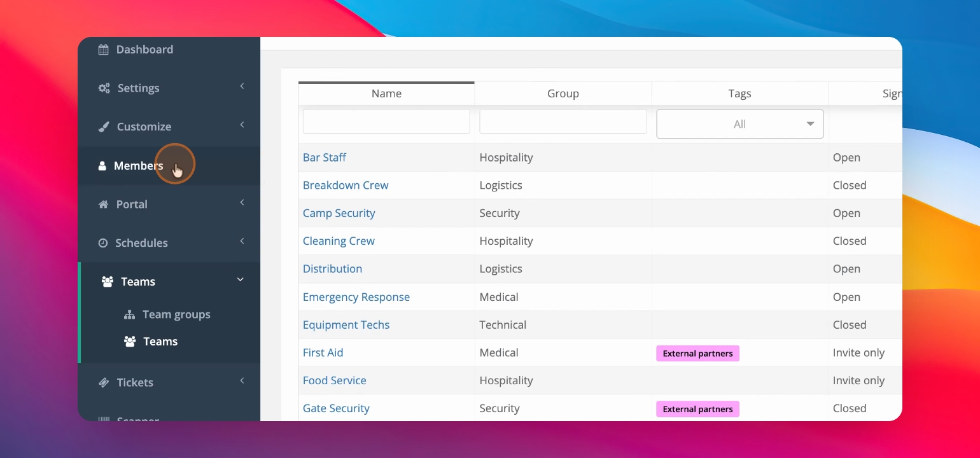Click the Teams submenu people icon
The height and width of the screenshot is (458, 980).
[x=130, y=342]
